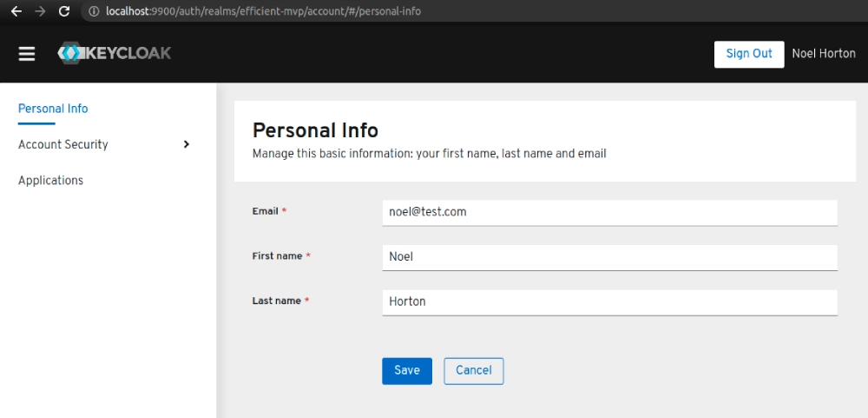Reload the page with refresh icon

click(x=64, y=11)
